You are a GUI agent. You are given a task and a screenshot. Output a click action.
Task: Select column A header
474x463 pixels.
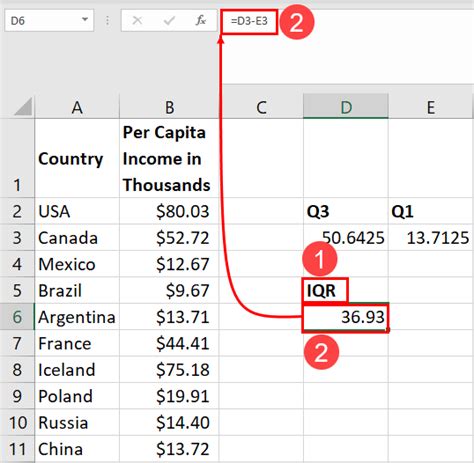tap(77, 107)
